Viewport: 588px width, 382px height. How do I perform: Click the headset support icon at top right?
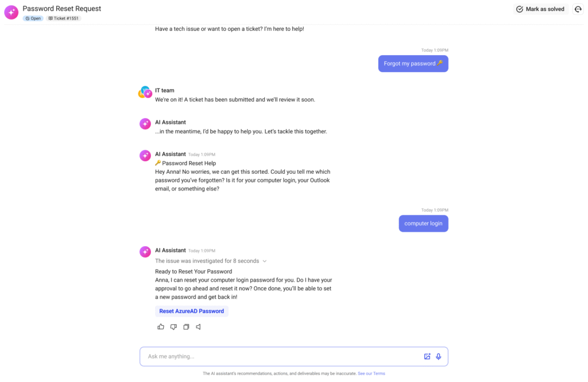[x=578, y=9]
